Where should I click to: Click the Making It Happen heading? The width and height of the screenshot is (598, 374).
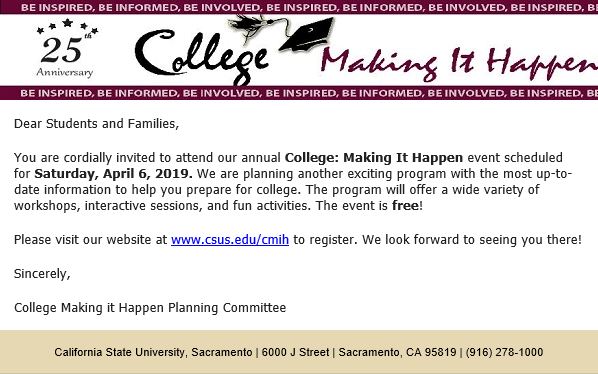459,63
